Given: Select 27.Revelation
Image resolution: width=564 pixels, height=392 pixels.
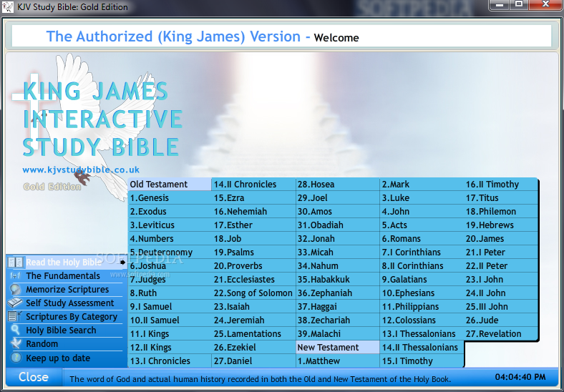Looking at the screenshot, I should [501, 334].
